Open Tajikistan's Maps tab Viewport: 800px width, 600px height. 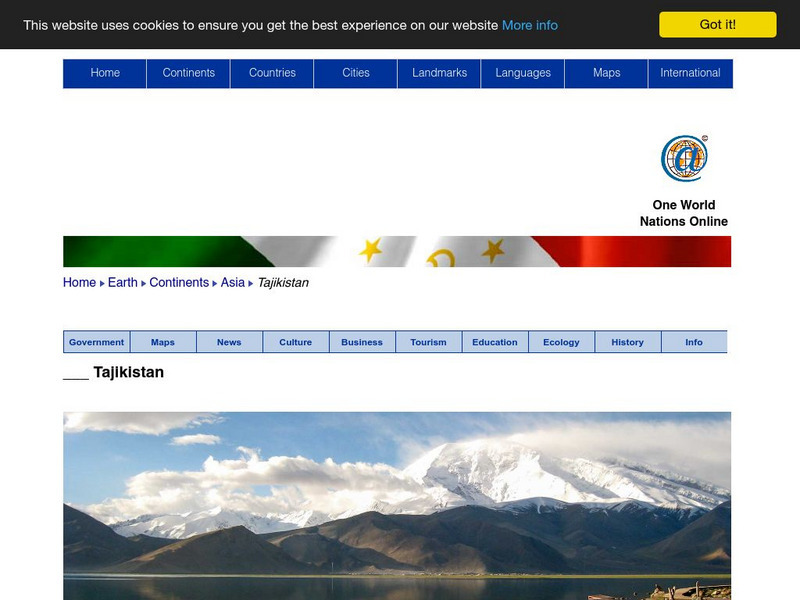[x=163, y=341]
